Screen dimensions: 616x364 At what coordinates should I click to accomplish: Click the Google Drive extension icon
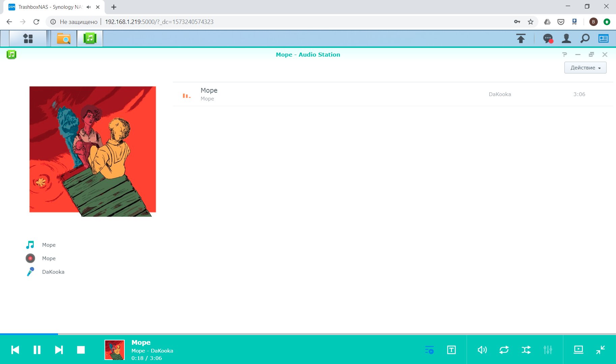pos(547,22)
